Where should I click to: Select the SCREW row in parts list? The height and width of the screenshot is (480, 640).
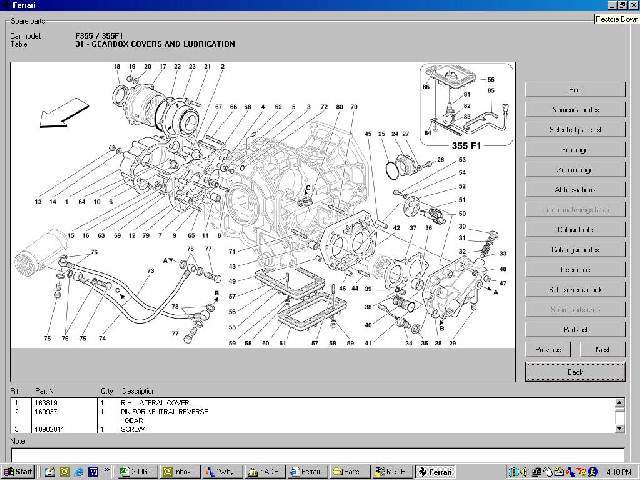pos(313,429)
